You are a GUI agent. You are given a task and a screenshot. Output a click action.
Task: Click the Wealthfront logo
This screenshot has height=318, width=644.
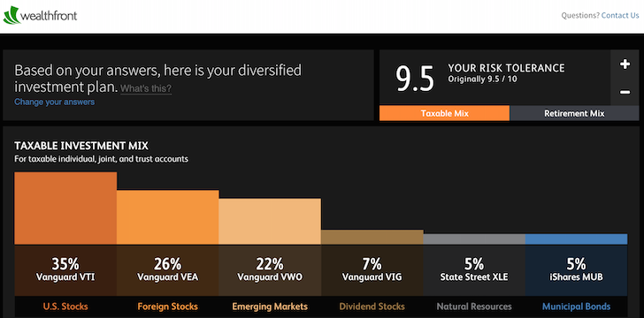point(40,16)
